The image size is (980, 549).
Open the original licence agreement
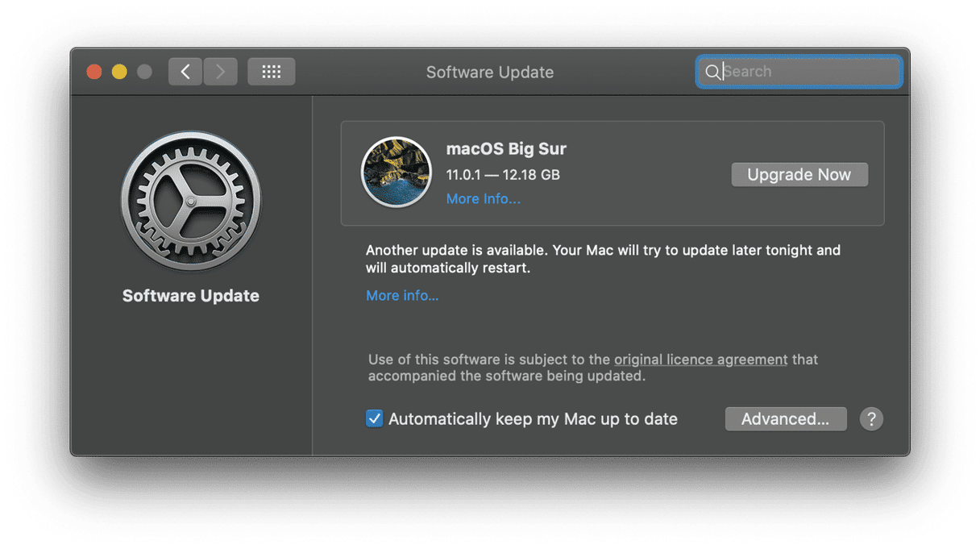point(700,359)
